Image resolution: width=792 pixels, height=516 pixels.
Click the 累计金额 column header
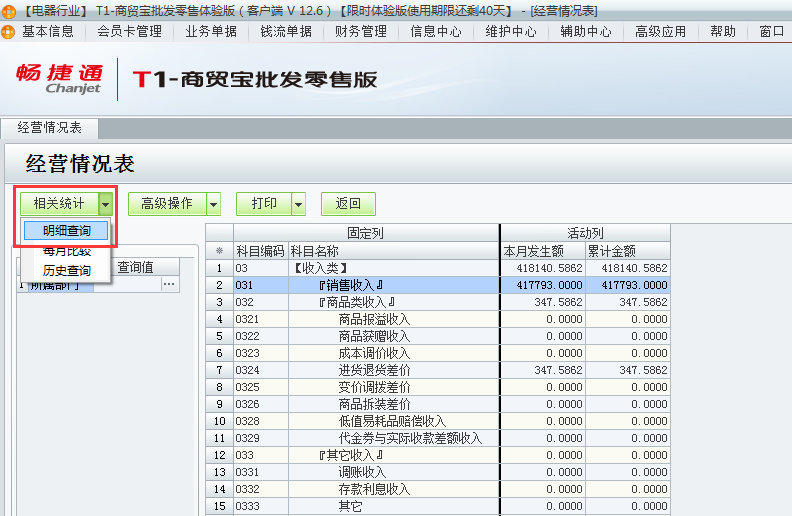click(628, 251)
